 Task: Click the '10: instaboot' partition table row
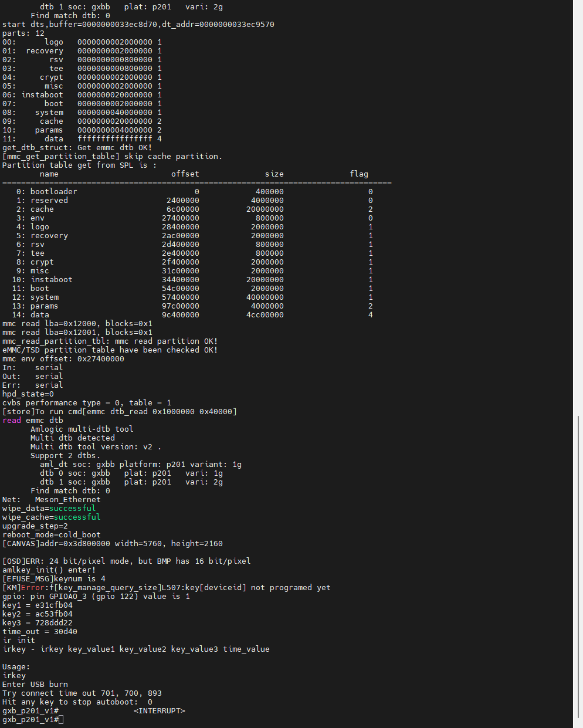(x=192, y=280)
